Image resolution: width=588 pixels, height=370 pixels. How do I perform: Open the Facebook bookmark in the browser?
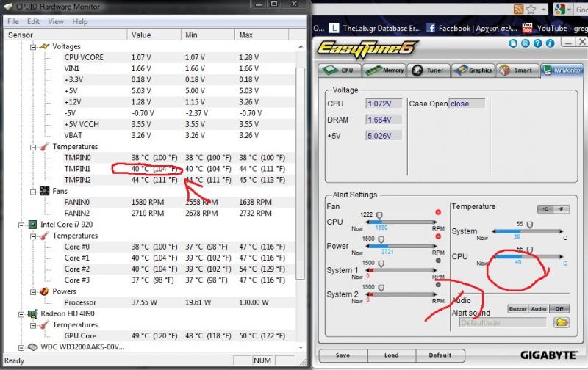click(472, 28)
